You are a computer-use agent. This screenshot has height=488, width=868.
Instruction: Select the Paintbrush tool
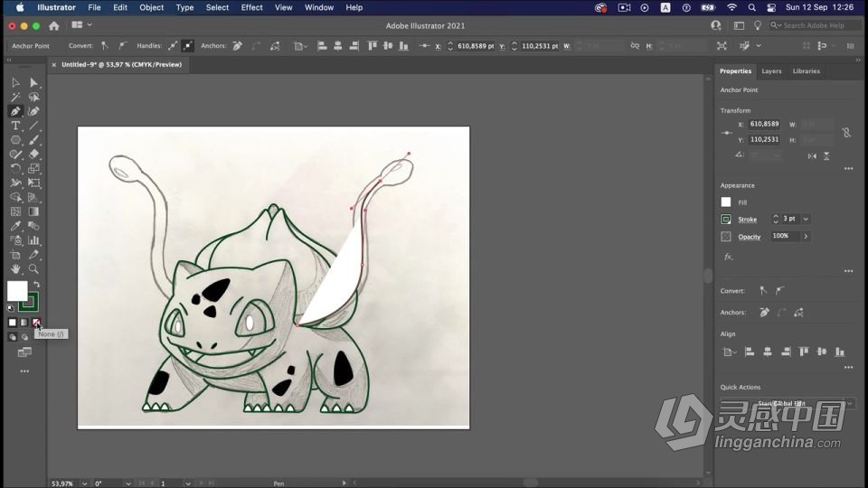(x=33, y=140)
